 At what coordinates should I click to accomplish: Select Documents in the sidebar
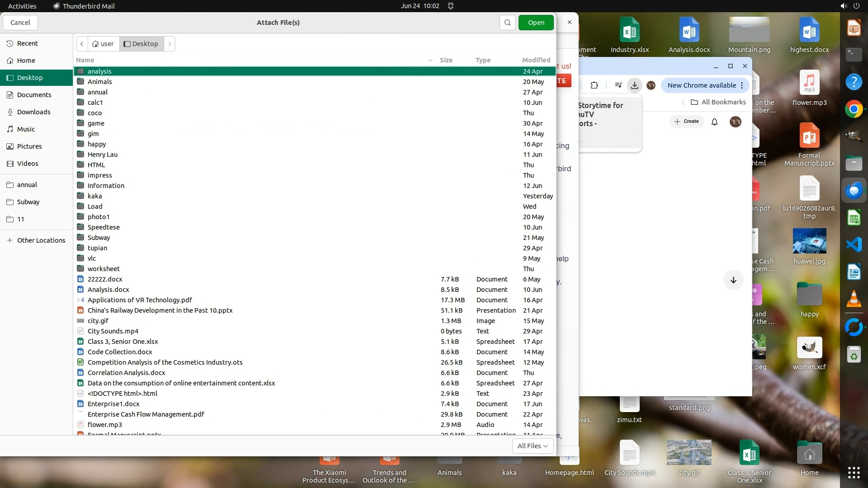tap(34, 95)
